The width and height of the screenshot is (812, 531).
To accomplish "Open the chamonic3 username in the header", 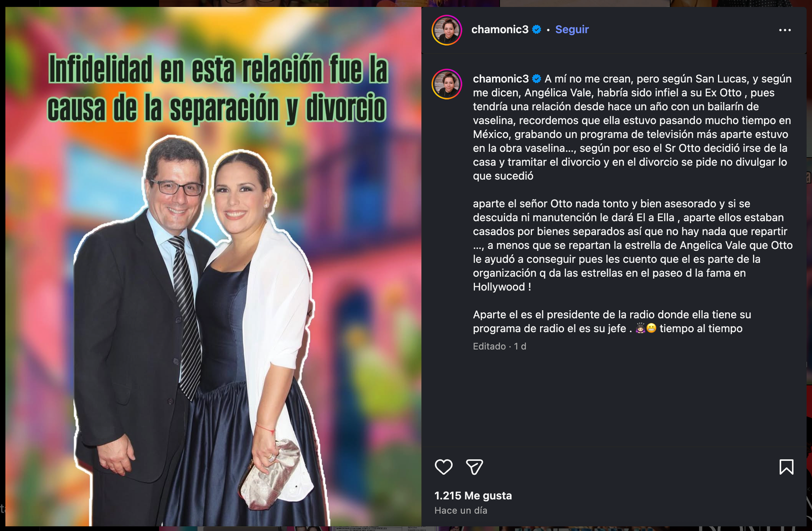I will pos(500,29).
